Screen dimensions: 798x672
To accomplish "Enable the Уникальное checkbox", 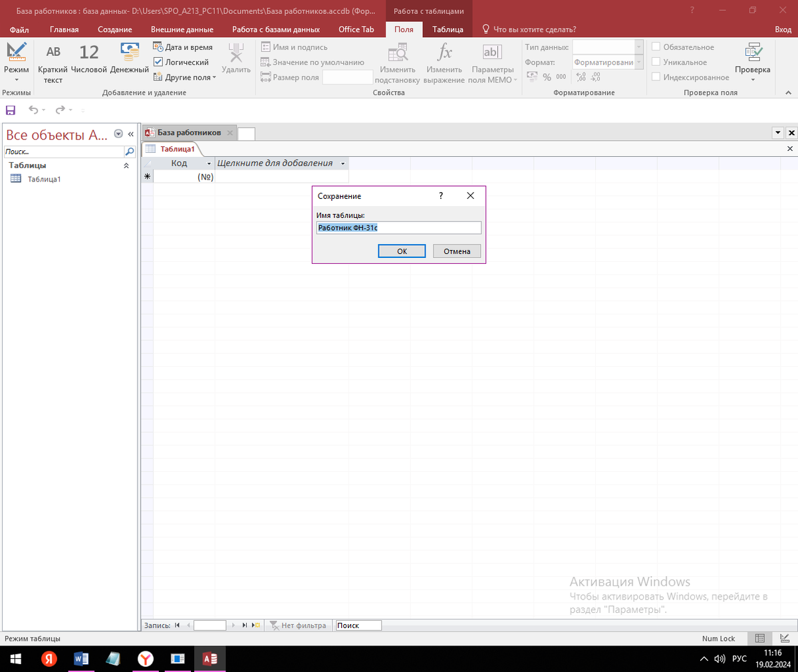I will [656, 62].
